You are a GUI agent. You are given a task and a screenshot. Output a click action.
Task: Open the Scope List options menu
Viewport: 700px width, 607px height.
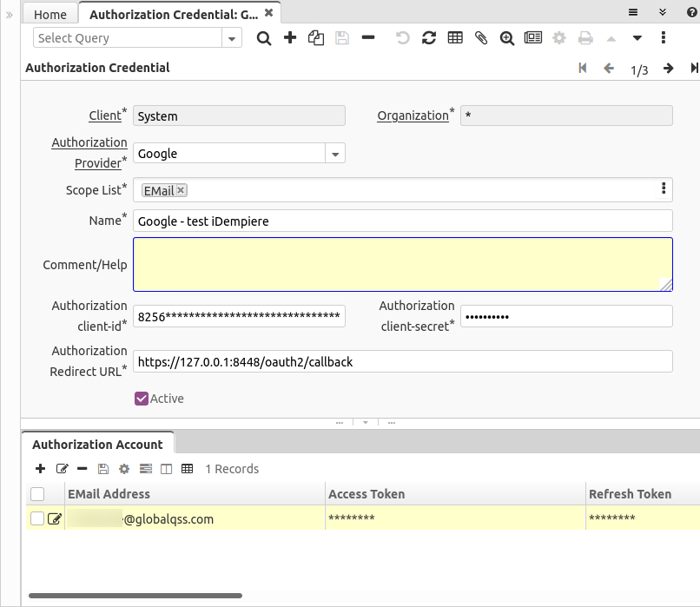(664, 189)
